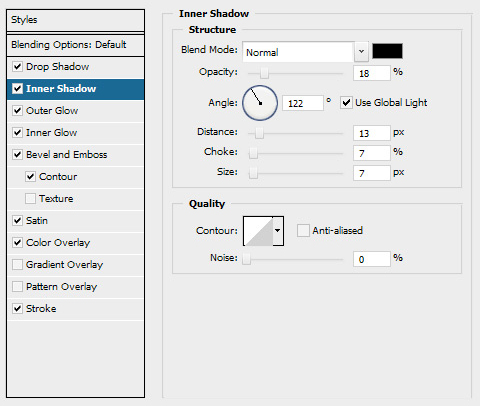Click the Choke slider handle

[x=253, y=153]
